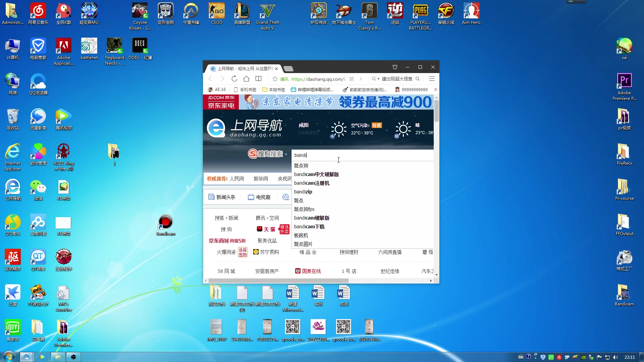Open the 本地书签 bookmark folder

[x=274, y=89]
